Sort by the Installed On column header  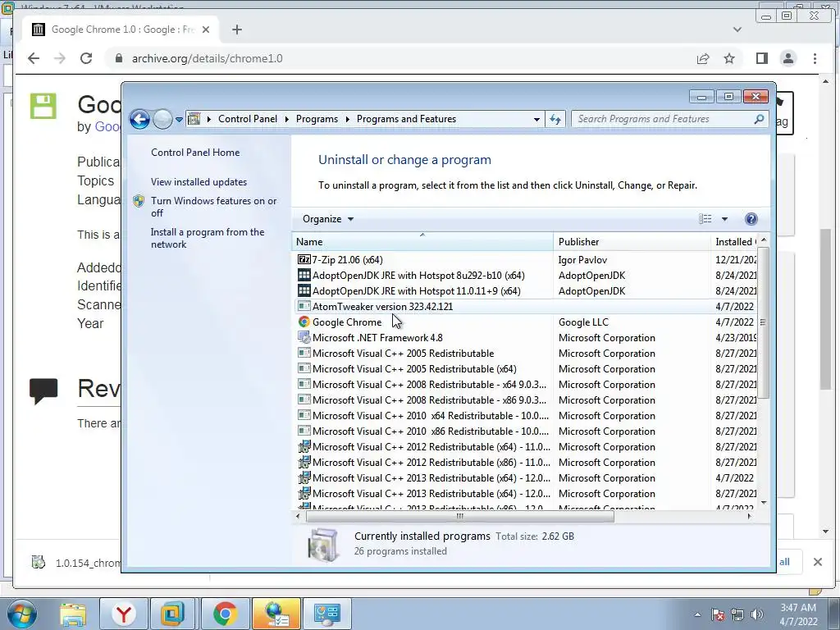(x=734, y=242)
